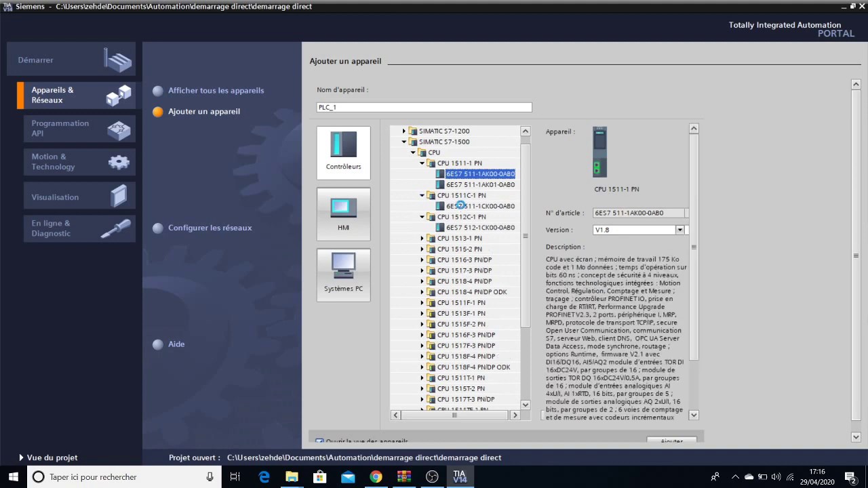Screen dimensions: 868x488
Task: Click the OneDrive cloud tray icon
Action: tap(749, 476)
